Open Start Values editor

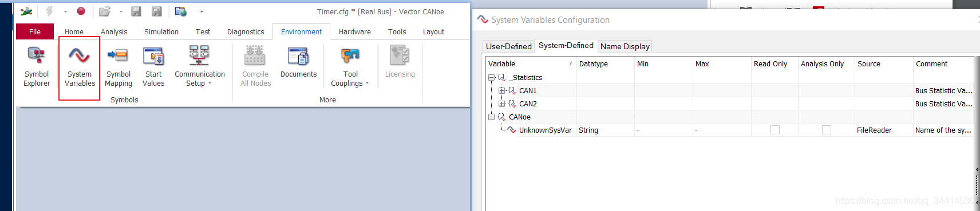pos(153,66)
